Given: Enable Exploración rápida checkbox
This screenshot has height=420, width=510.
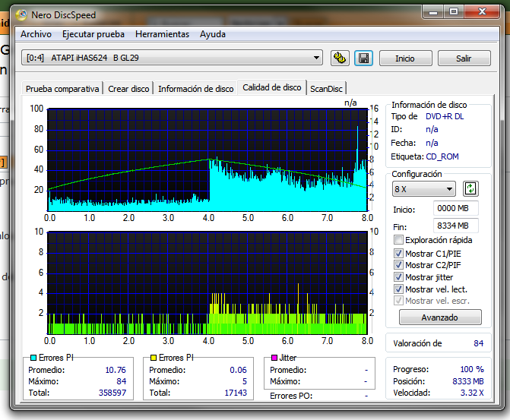Looking at the screenshot, I should pyautogui.click(x=398, y=240).
